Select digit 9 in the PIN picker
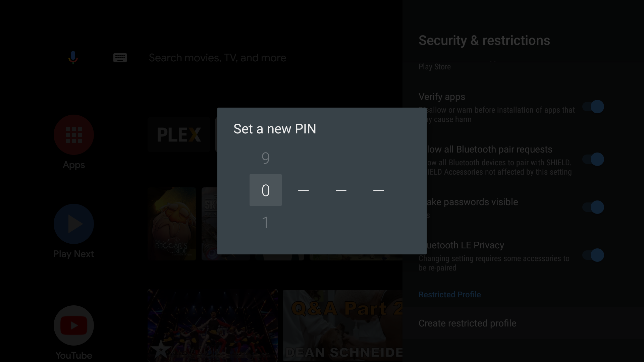Screen dimensions: 644x362 pyautogui.click(x=265, y=158)
